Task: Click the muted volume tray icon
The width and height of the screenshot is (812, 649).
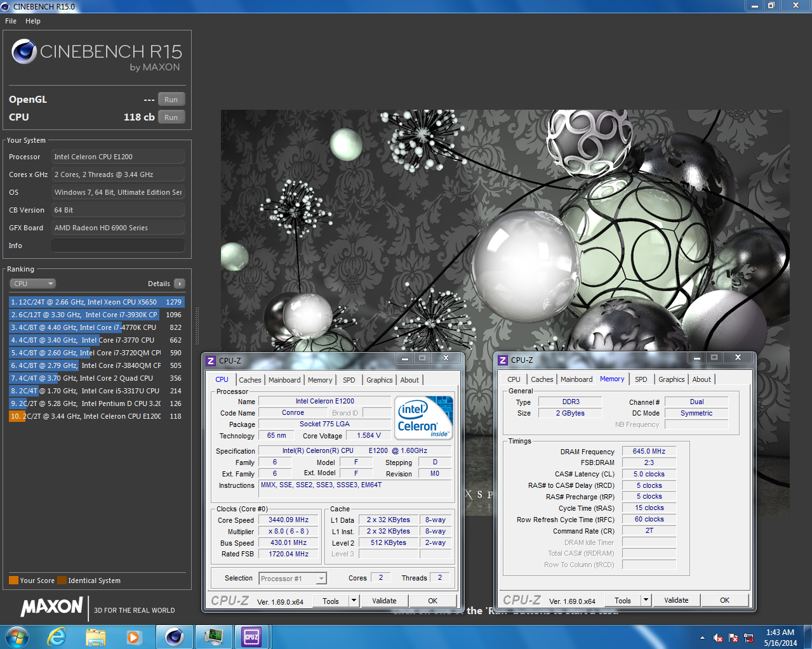Action: [718, 638]
